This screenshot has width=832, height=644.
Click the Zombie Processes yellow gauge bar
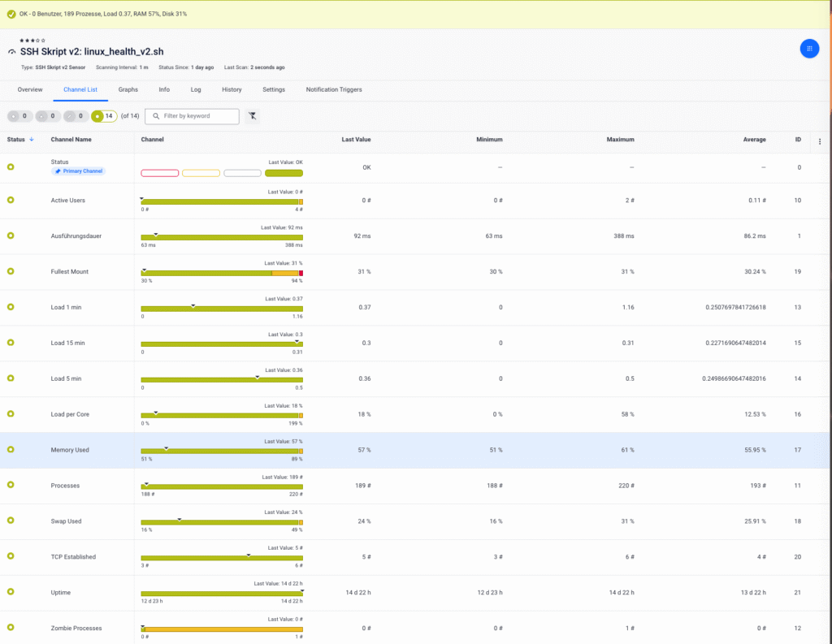(222, 629)
